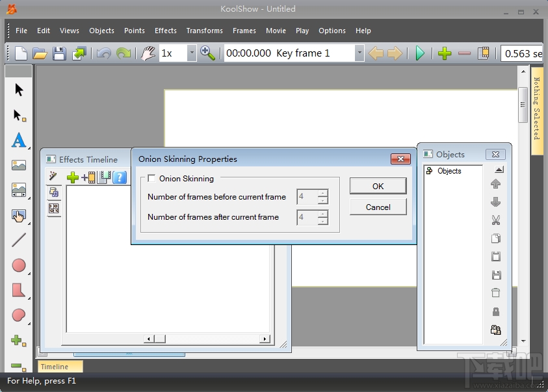Select the line drawing tool
This screenshot has width=548, height=392.
coord(19,240)
